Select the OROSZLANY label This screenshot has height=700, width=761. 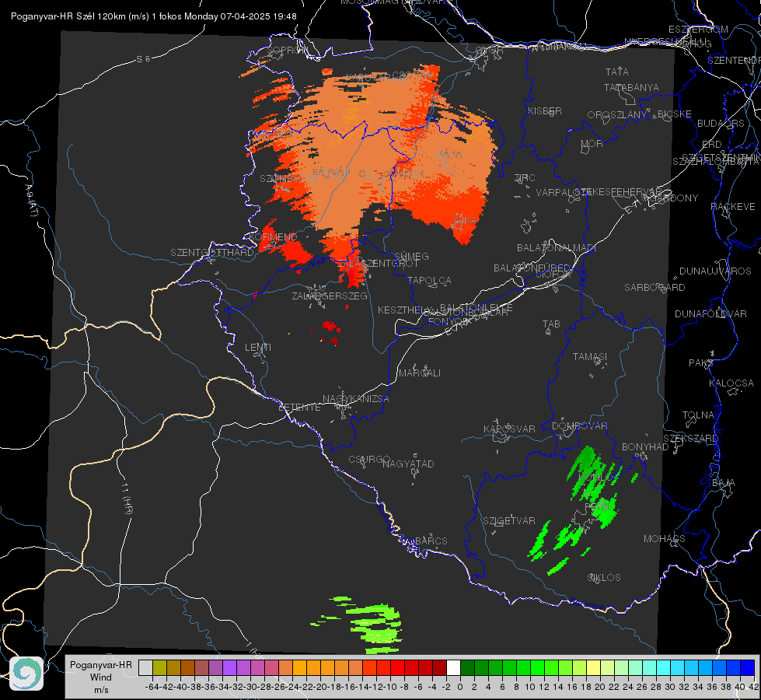click(617, 114)
